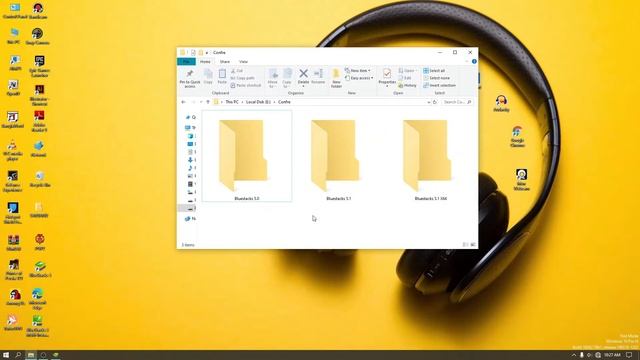Switch to the Share ribbon tab
Image resolution: width=640 pixels, height=360 pixels.
pos(224,62)
